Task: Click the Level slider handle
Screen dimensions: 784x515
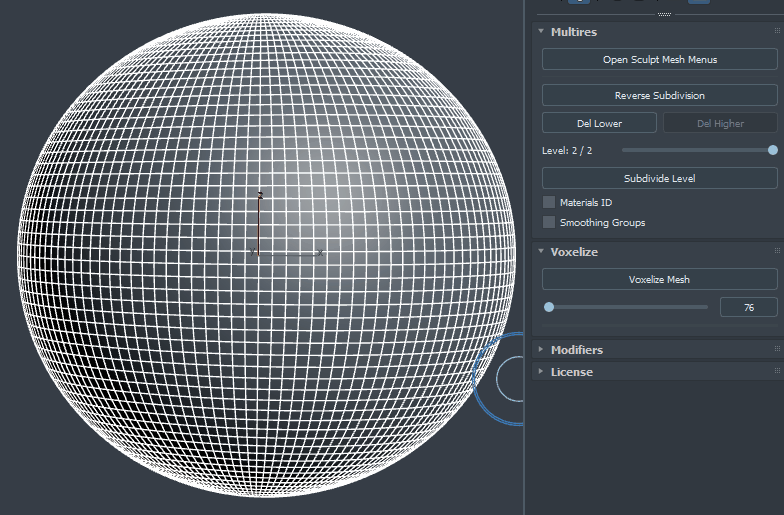Action: (772, 150)
